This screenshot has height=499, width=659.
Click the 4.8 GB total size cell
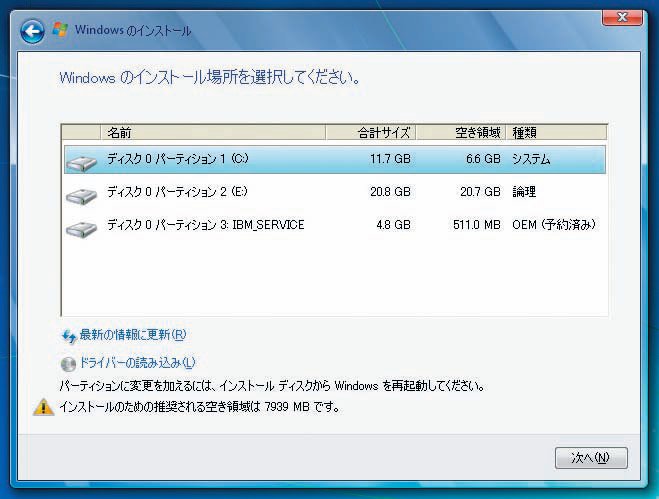point(393,225)
